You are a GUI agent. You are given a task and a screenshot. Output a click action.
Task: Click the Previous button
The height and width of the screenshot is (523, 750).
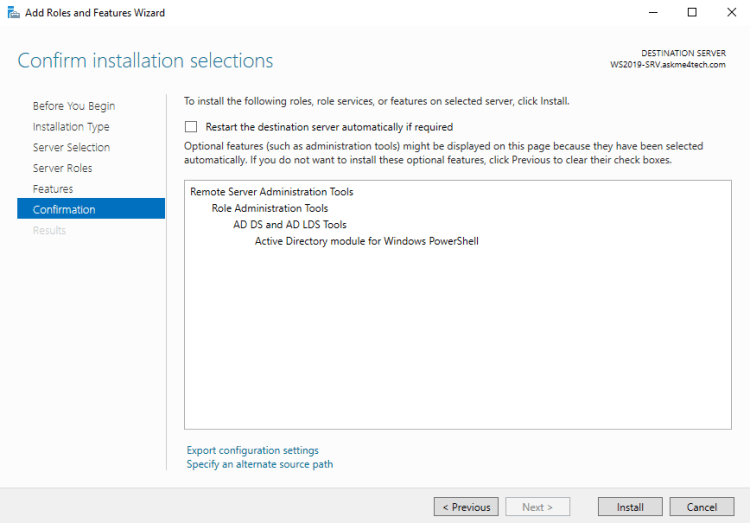point(466,507)
